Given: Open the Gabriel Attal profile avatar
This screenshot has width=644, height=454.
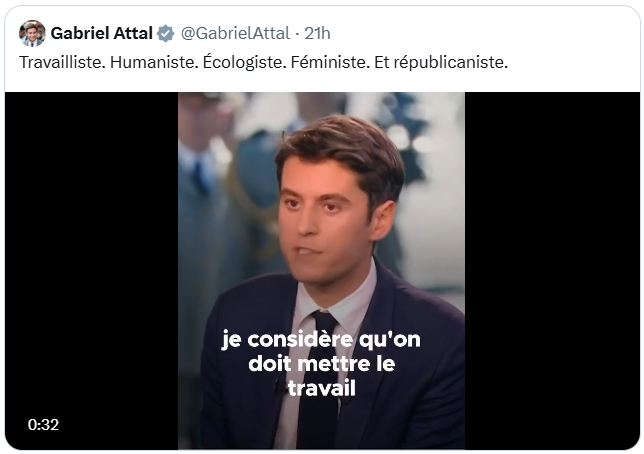Looking at the screenshot, I should [x=32, y=33].
